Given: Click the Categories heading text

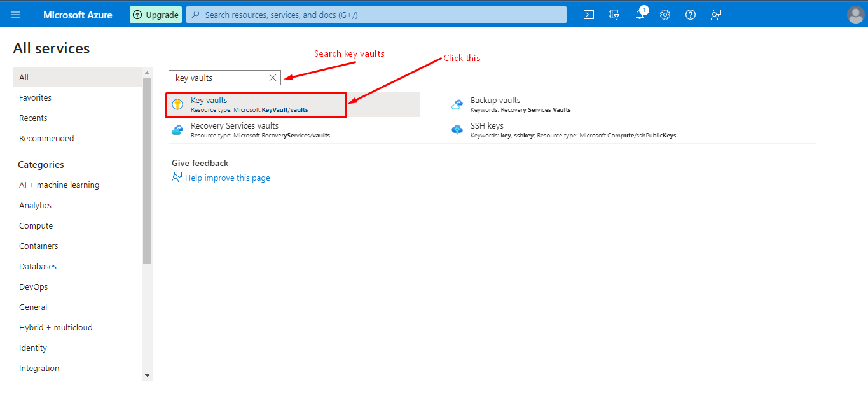Looking at the screenshot, I should click(41, 164).
